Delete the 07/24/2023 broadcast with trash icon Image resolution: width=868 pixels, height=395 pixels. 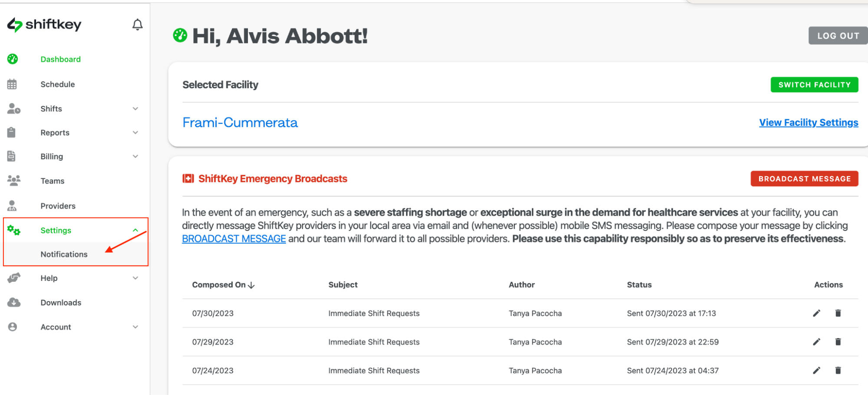pyautogui.click(x=838, y=371)
